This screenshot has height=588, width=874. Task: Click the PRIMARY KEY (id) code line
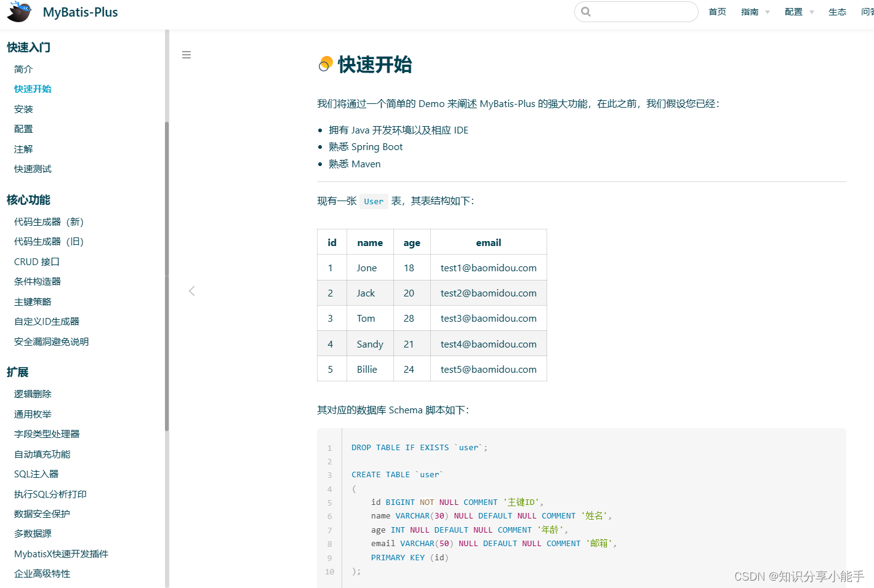coord(409,557)
